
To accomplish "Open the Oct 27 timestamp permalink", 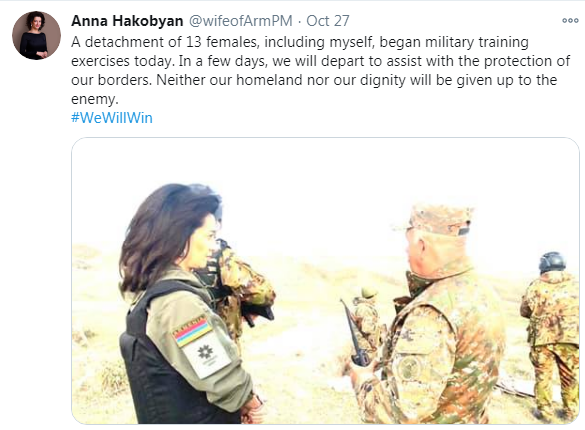I will tap(328, 21).
